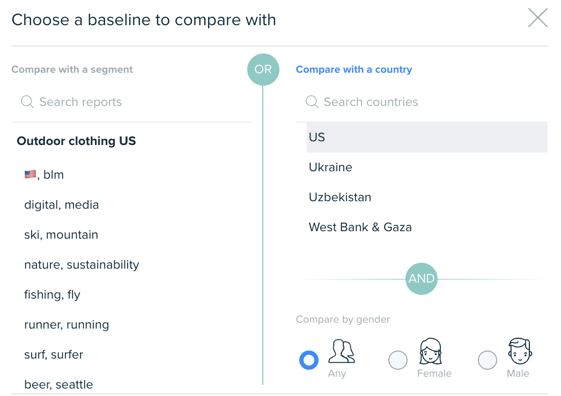Open the Outdoor clothing US report
Image resolution: width=561 pixels, height=396 pixels.
tap(76, 141)
